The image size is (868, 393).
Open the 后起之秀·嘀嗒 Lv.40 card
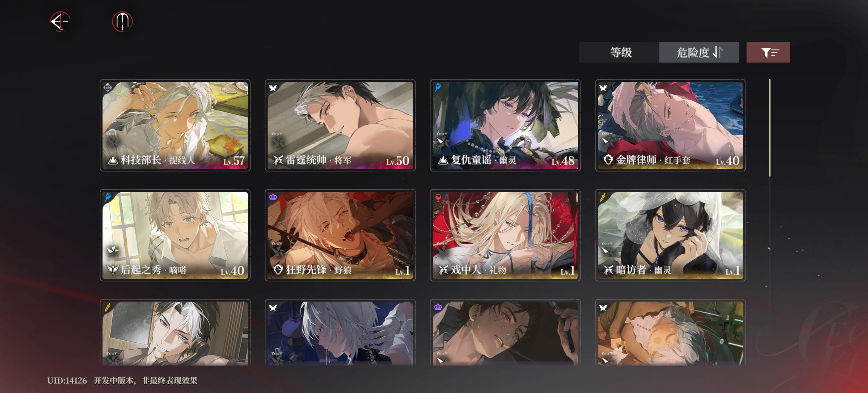pos(175,235)
